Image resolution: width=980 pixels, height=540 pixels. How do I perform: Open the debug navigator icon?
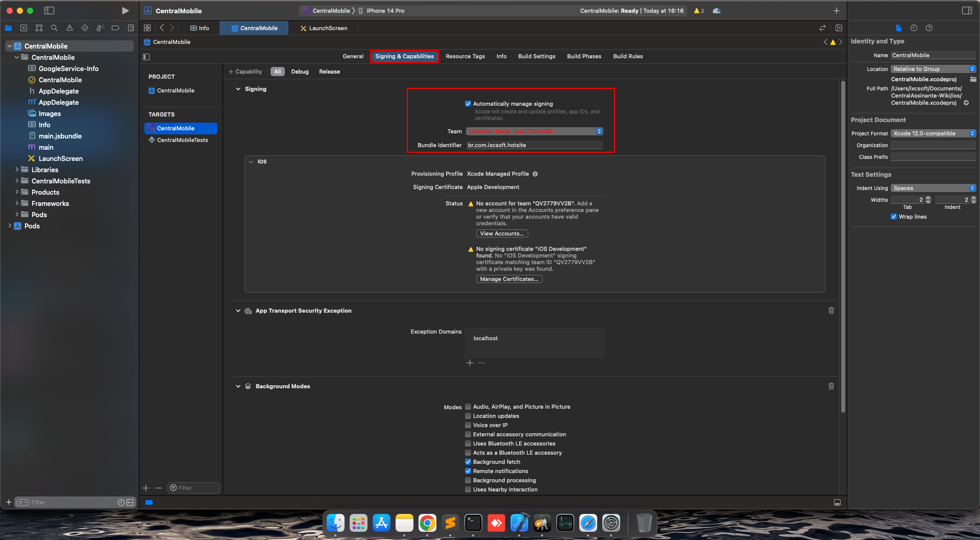tap(100, 28)
